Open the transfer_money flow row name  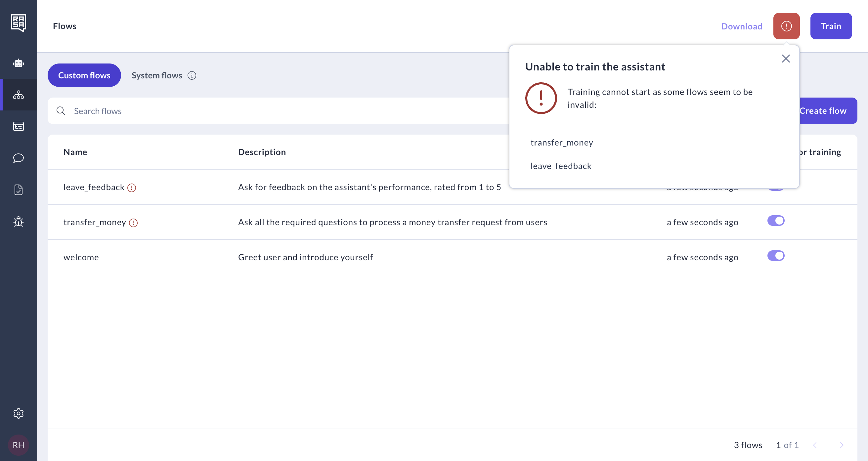(95, 222)
